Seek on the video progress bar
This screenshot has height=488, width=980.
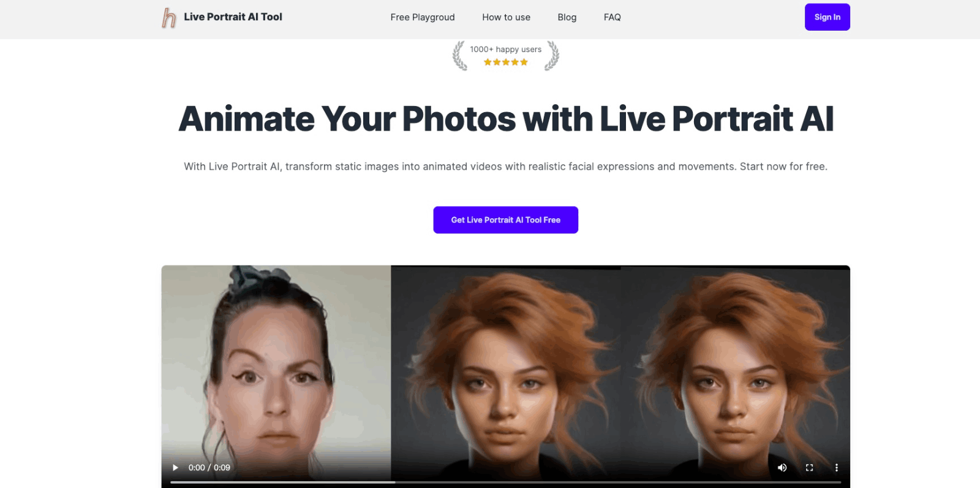pyautogui.click(x=506, y=482)
